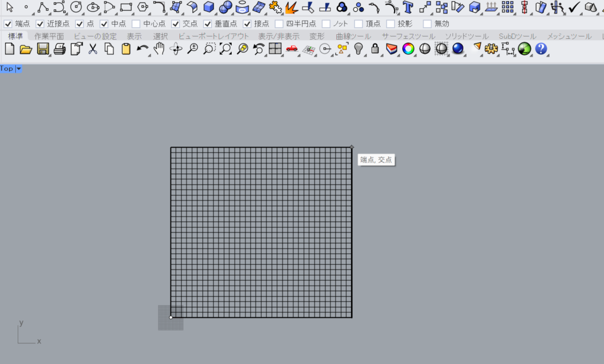The width and height of the screenshot is (604, 364).
Task: Tick the 無効 checkbox to disable osnaps
Action: point(428,24)
